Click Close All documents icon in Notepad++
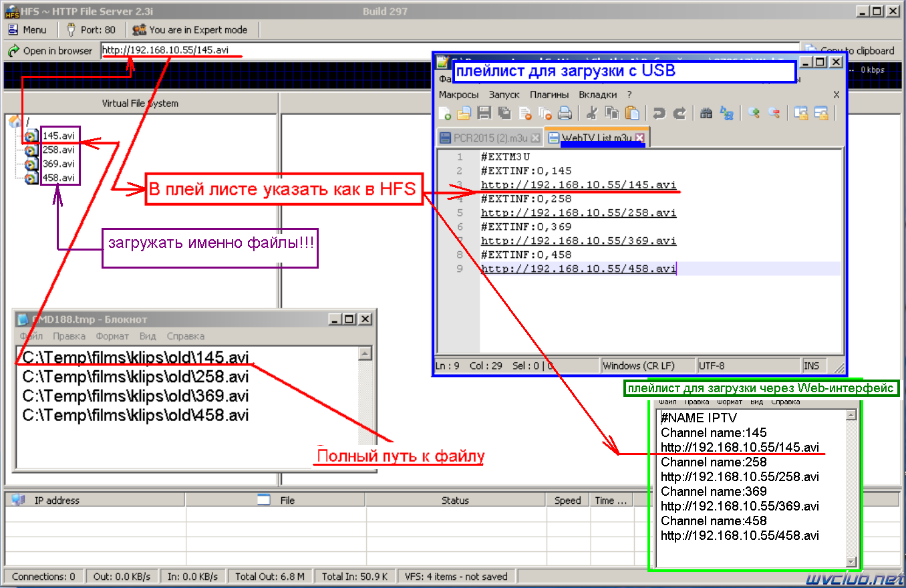This screenshot has height=588, width=906. pos(545,114)
